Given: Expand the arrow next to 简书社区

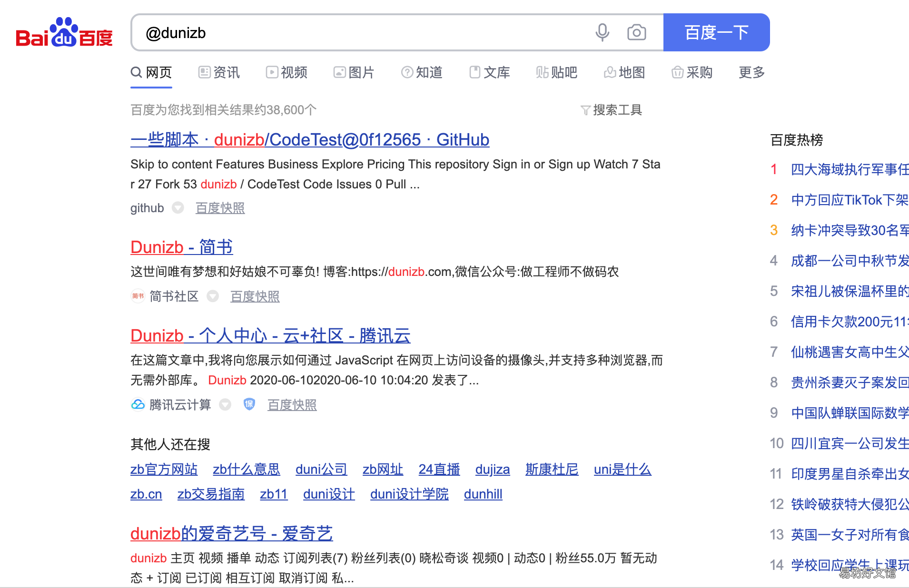Looking at the screenshot, I should (x=213, y=296).
